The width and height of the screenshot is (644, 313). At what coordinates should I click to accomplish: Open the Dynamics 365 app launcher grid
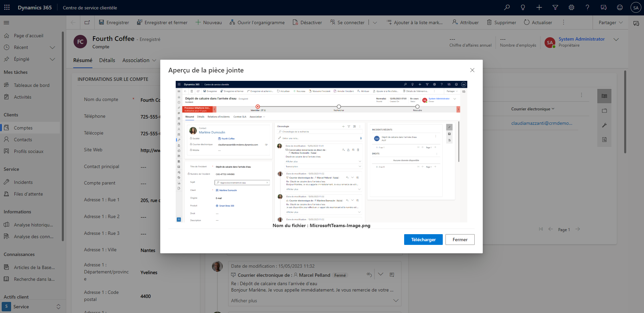(x=7, y=7)
